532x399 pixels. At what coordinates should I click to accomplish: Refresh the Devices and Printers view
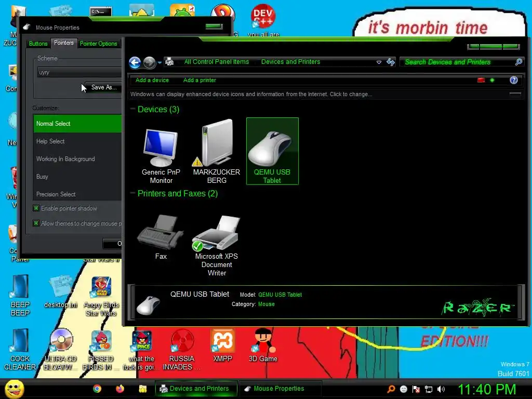(x=391, y=62)
